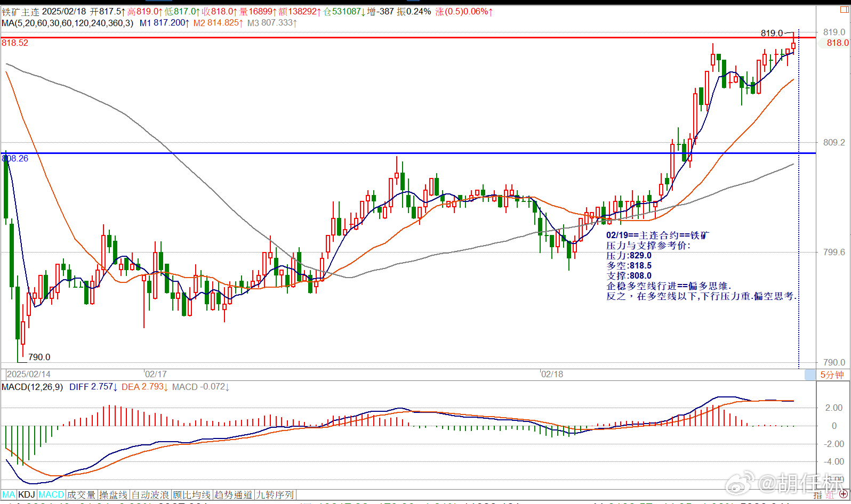Click the 799.6 price axis label
The height and width of the screenshot is (504, 851).
(x=834, y=252)
